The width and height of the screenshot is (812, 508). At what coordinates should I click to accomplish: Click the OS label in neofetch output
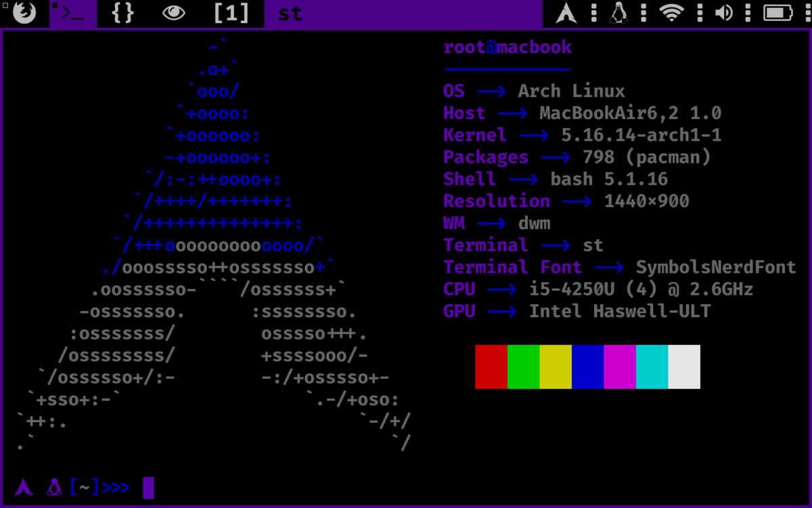[454, 91]
